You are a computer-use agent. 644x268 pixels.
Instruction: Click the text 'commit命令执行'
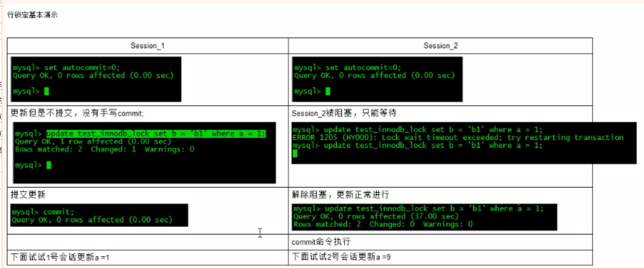coord(321,242)
